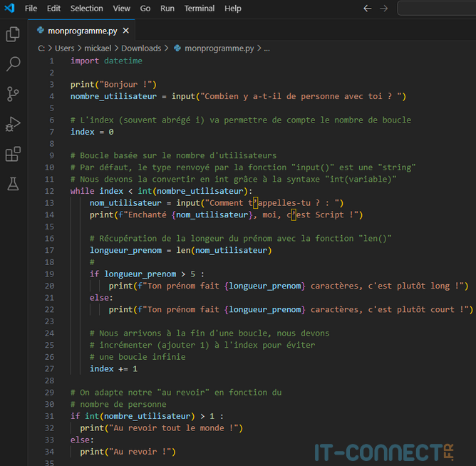Close the monprogramme.py tab
Screen dimensions: 476x466
tap(126, 31)
